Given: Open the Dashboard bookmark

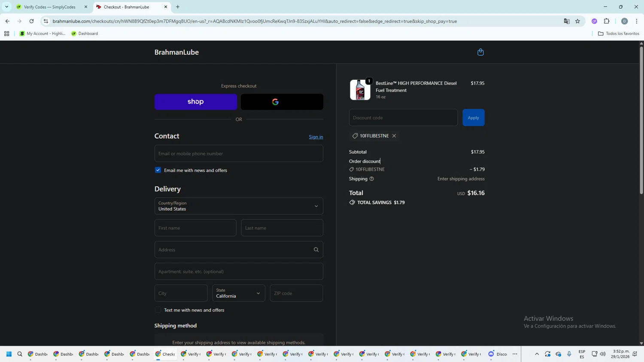Looking at the screenshot, I should (85, 33).
